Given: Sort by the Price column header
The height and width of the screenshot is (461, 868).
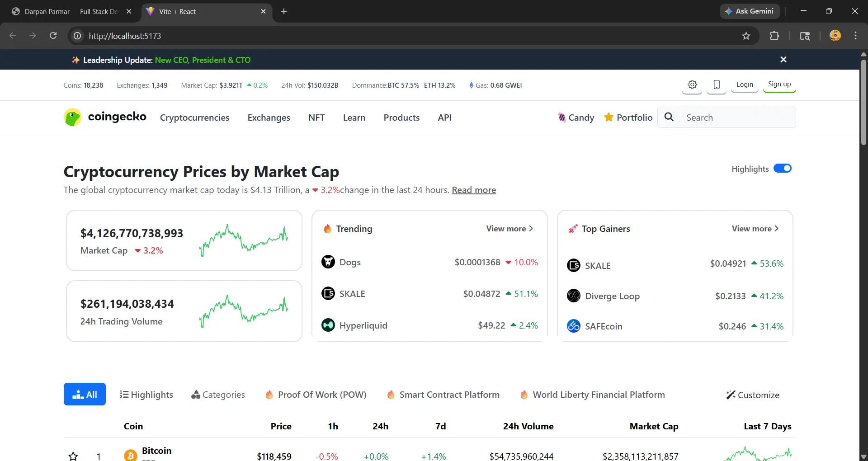Looking at the screenshot, I should [281, 426].
